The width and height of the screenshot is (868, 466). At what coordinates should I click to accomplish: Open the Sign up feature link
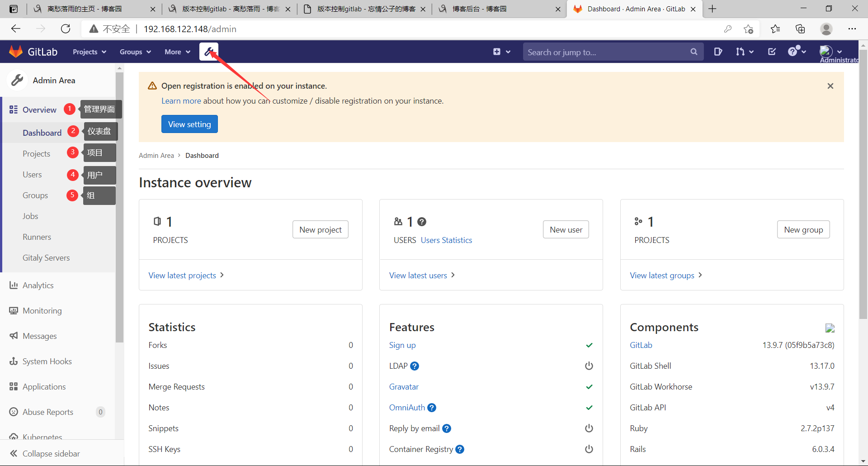pos(402,345)
